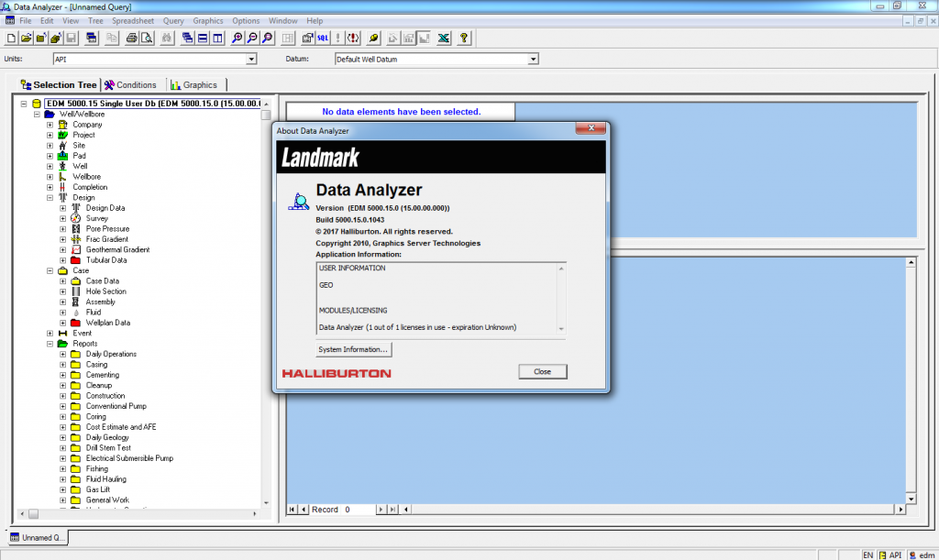Click the single exclamation mark icon
939x560 pixels.
(337, 38)
